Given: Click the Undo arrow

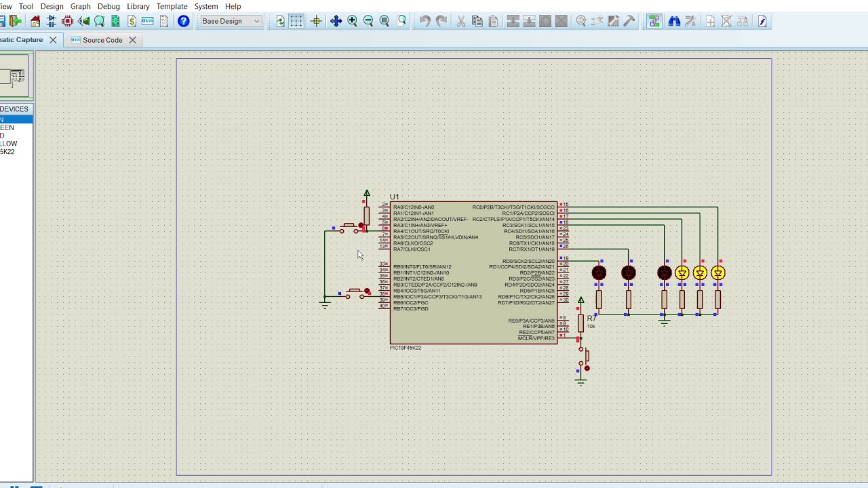Looking at the screenshot, I should click(425, 21).
